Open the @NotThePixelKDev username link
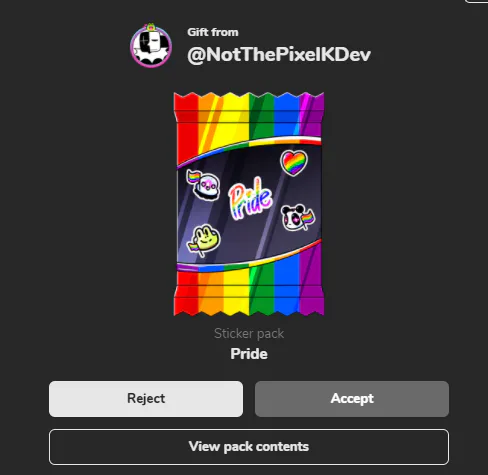This screenshot has height=475, width=488. click(279, 54)
